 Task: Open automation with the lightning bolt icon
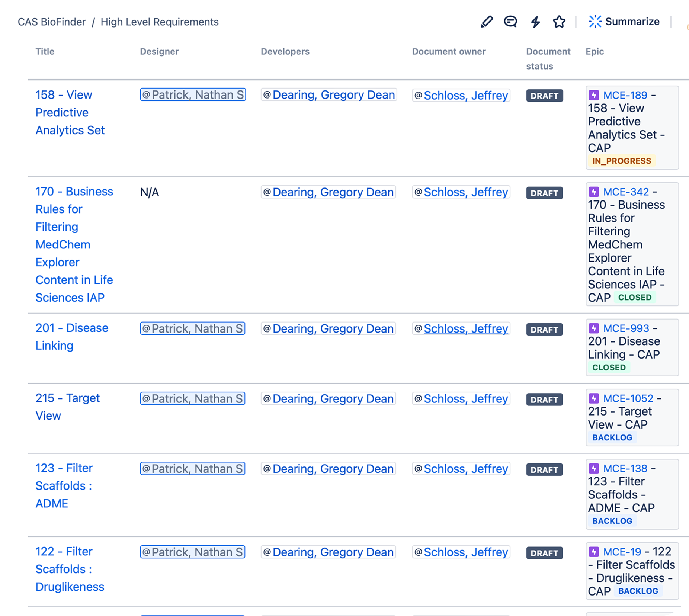click(x=535, y=22)
